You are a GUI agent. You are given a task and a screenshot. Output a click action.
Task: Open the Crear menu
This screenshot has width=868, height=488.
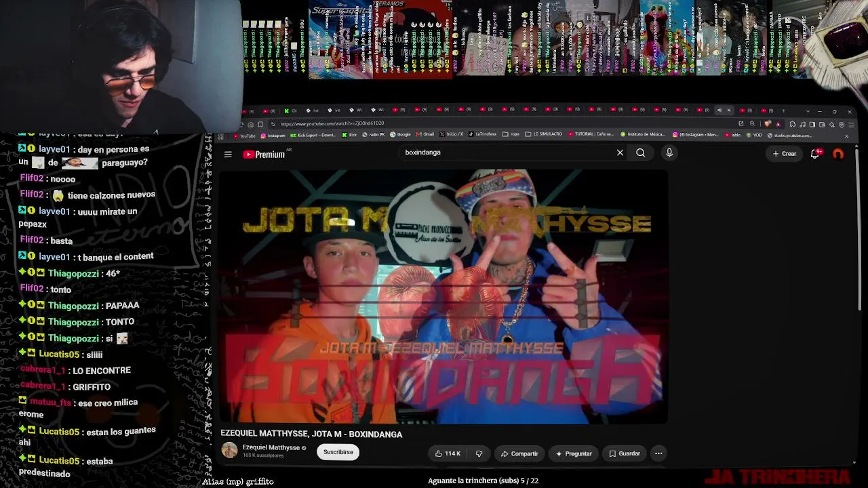[x=785, y=154]
